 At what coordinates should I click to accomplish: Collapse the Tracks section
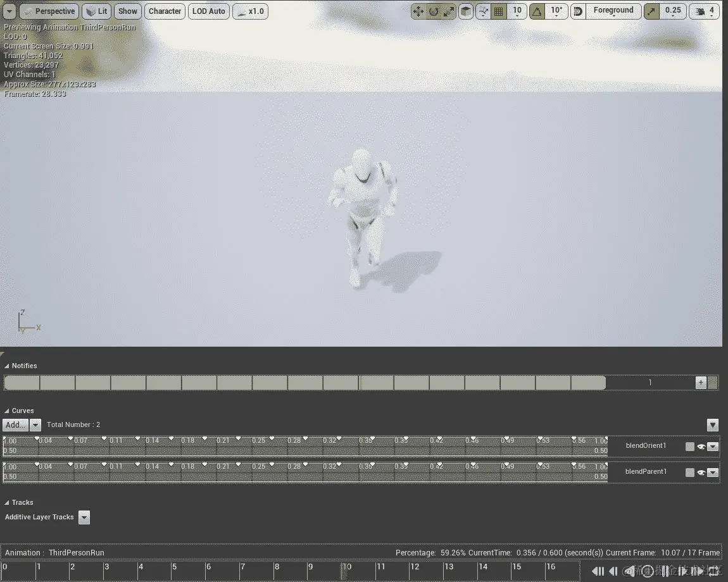tap(6, 503)
